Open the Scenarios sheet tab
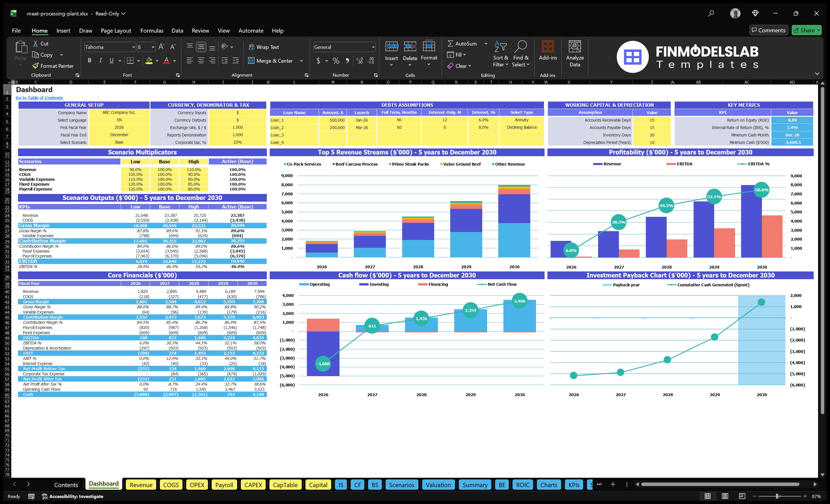 pos(402,485)
